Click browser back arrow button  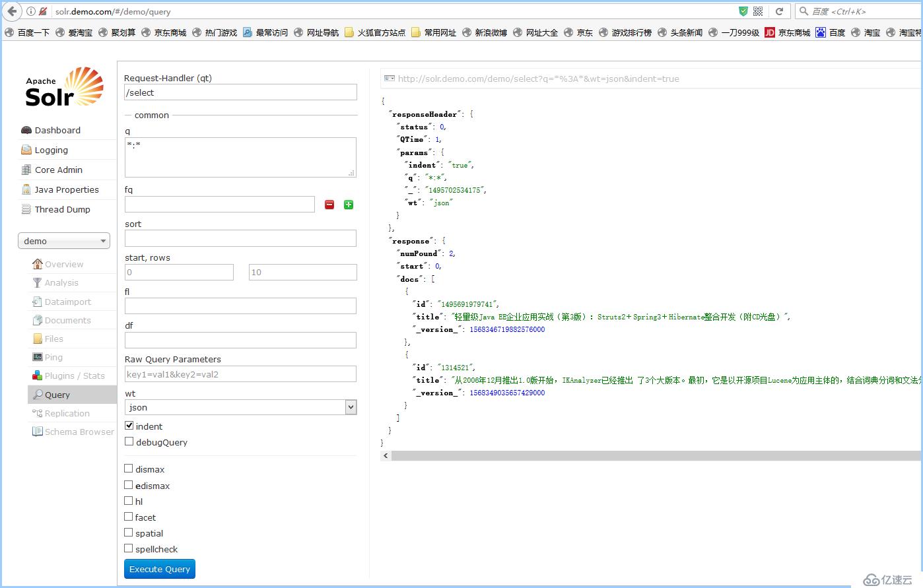(x=11, y=11)
